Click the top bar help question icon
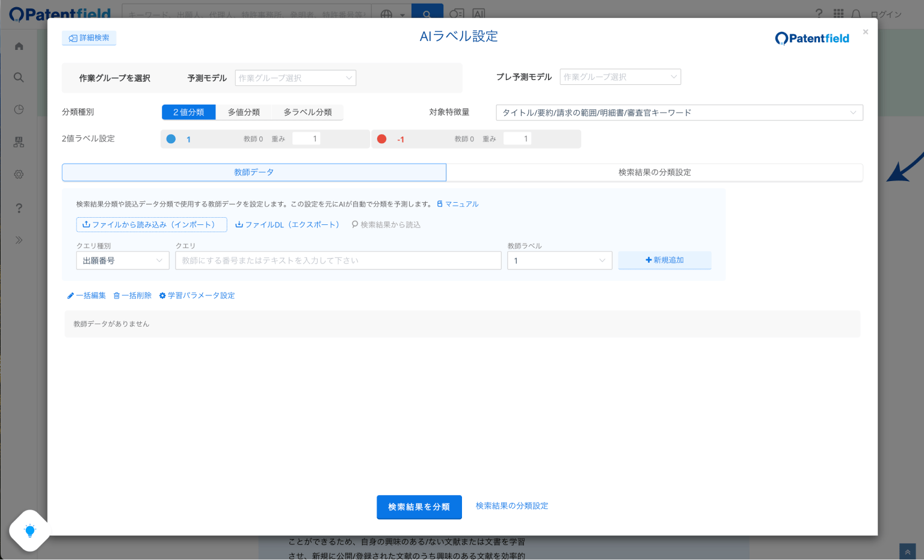 point(819,14)
